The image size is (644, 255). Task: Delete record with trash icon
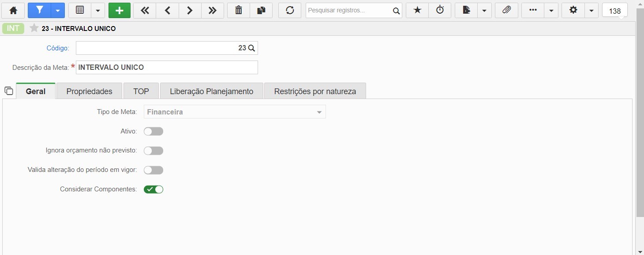(x=239, y=10)
